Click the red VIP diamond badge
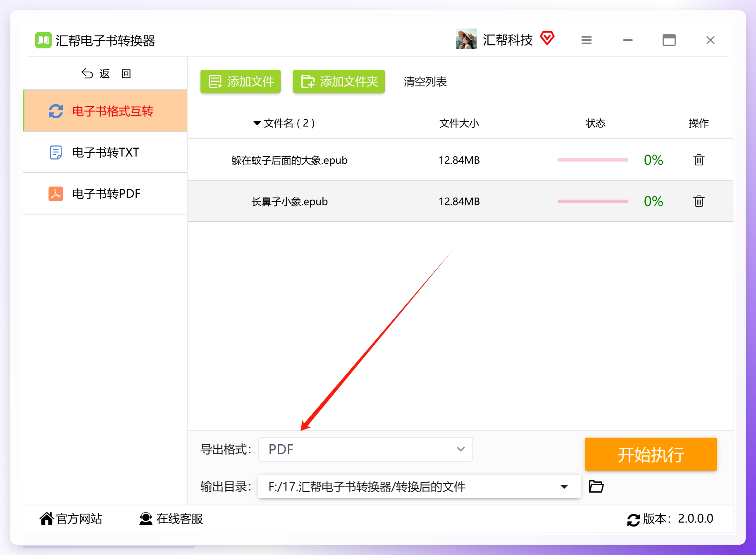 547,38
